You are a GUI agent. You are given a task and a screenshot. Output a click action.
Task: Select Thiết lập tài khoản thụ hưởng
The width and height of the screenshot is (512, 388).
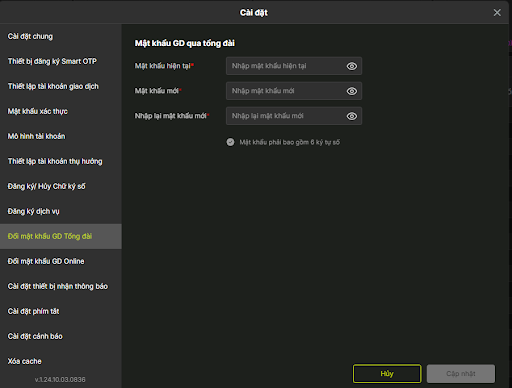coord(61,161)
